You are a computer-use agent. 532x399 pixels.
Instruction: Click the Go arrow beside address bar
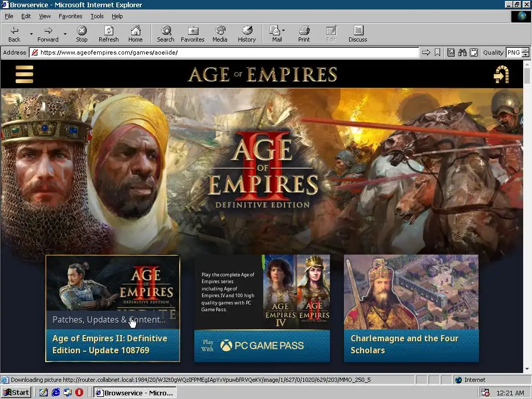426,52
